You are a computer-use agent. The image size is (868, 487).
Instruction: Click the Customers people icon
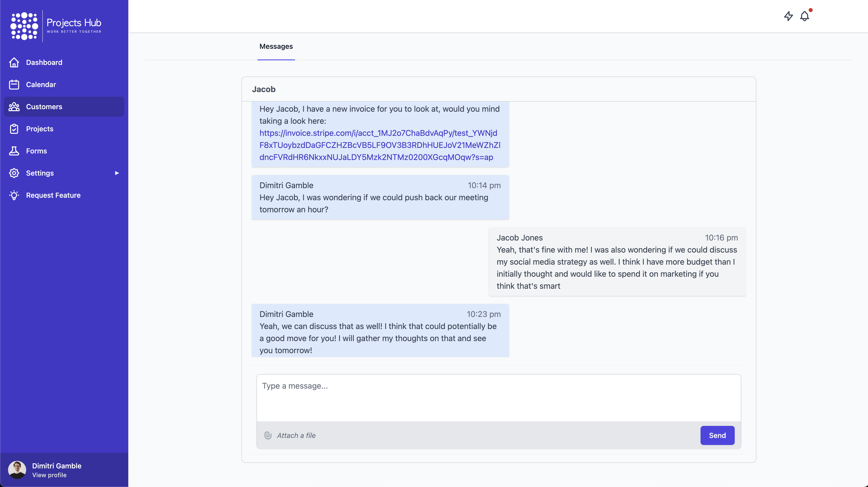coord(14,106)
